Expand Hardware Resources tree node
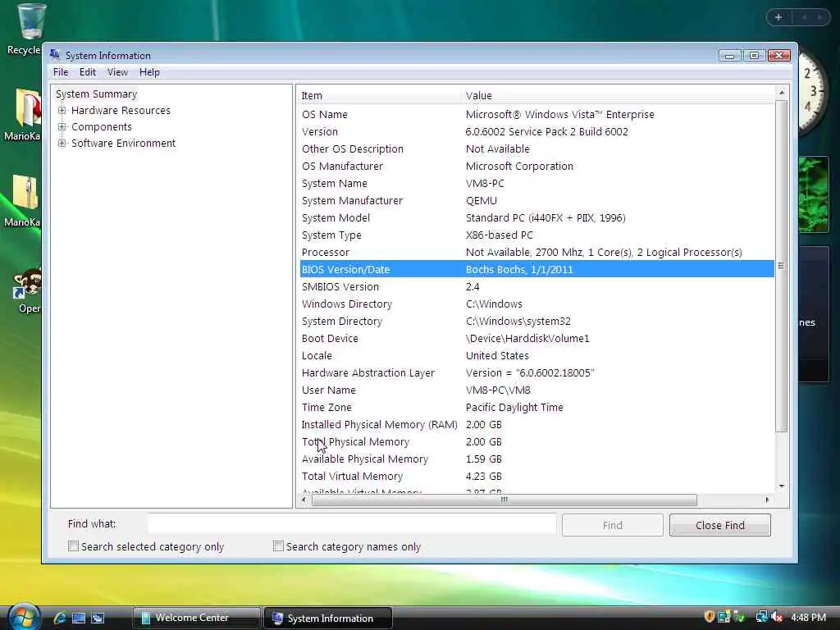840x630 pixels. click(x=62, y=111)
